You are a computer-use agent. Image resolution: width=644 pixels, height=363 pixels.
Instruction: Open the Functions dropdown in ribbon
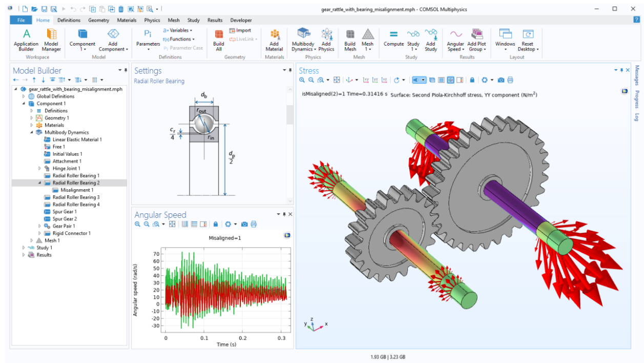coord(179,39)
